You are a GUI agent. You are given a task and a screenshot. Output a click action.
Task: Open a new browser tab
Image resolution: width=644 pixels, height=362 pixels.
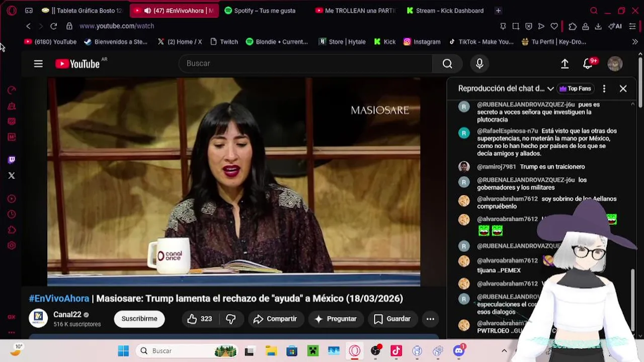tap(498, 11)
